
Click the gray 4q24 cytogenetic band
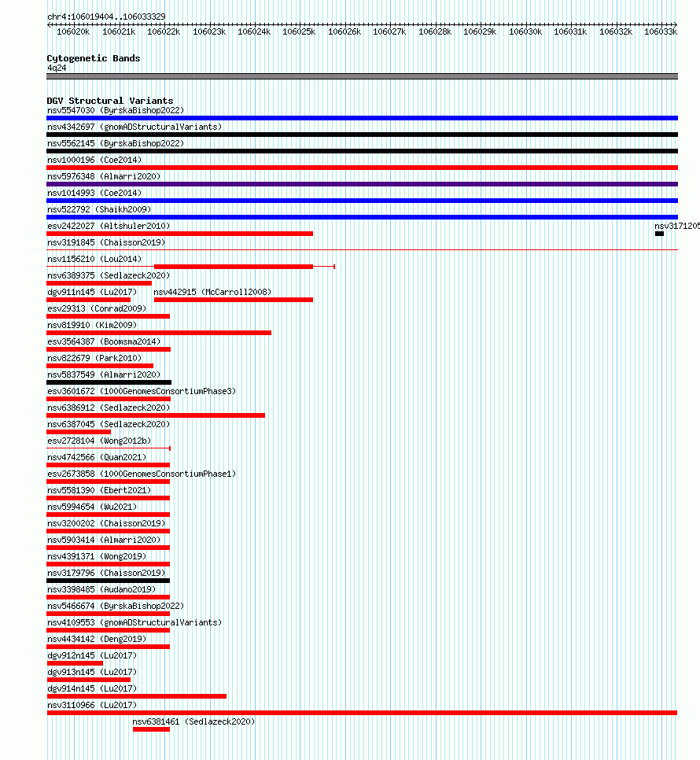point(362,76)
